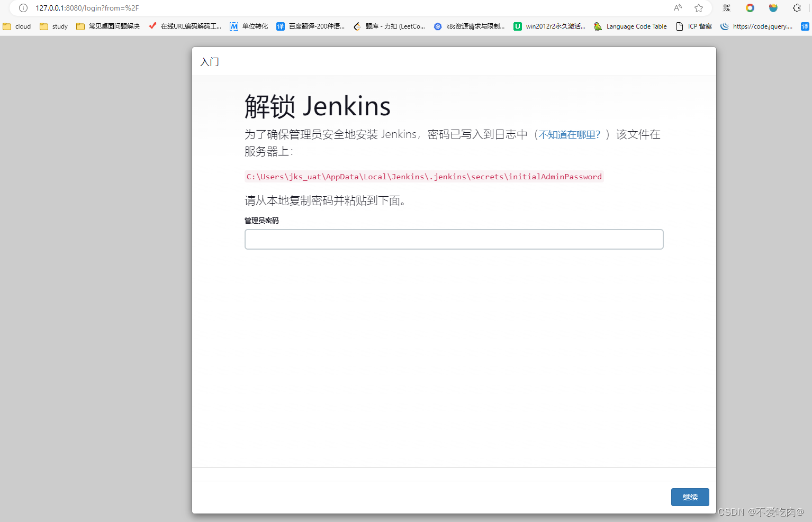Open the ICP 备案 bookmark
Viewport: 812px width, 522px height.
click(694, 26)
